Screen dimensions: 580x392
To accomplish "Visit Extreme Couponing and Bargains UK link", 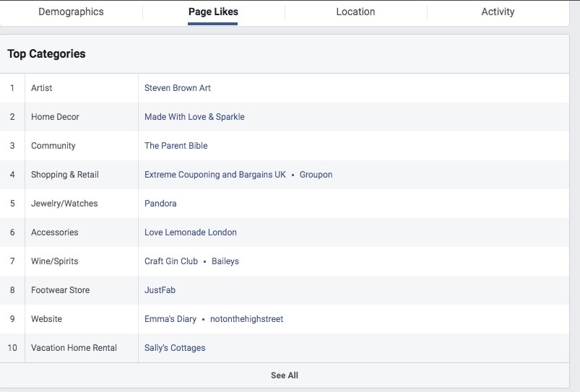I will point(215,175).
